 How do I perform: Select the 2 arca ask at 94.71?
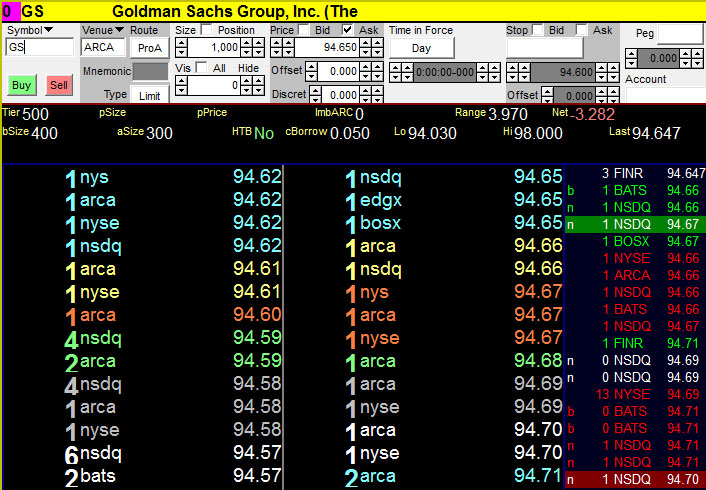(424, 476)
